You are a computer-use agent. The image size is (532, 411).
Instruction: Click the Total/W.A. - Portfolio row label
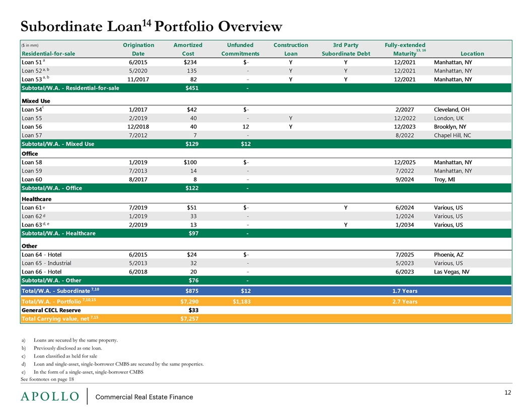(59, 301)
